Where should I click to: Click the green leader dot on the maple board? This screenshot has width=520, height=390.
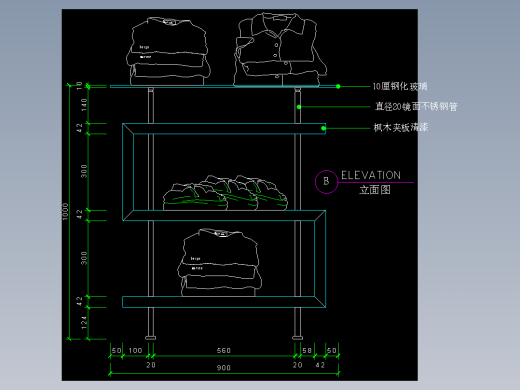323,128
